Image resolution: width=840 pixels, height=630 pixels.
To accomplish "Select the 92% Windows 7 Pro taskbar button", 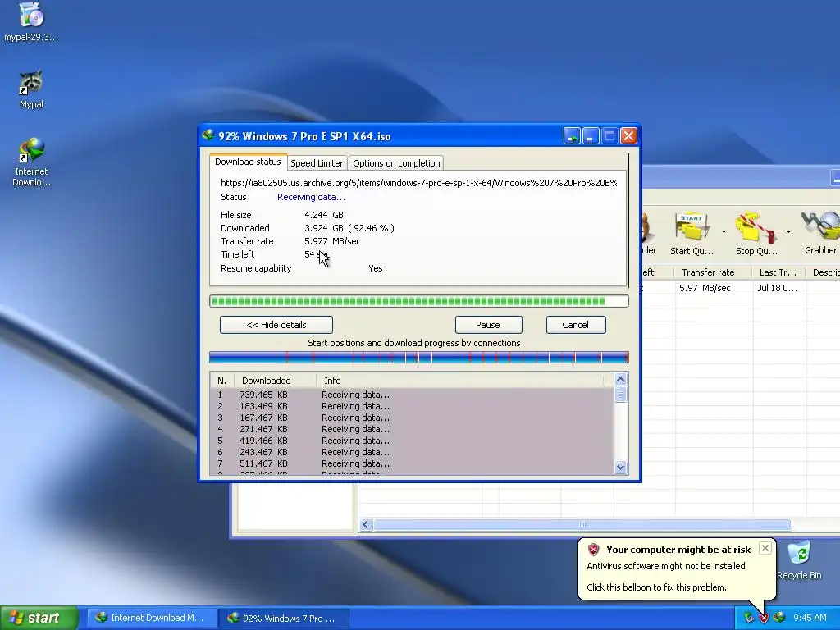I will point(284,619).
